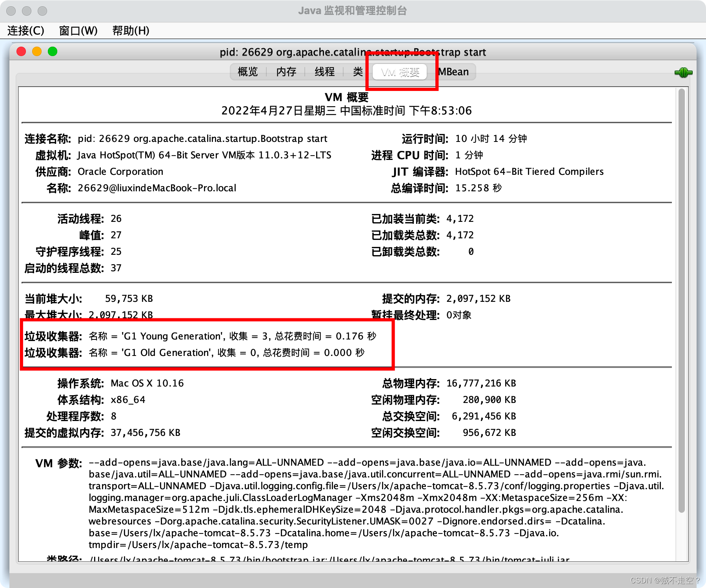Click total started threads value 37
Screen dimensions: 706x588
click(x=116, y=268)
